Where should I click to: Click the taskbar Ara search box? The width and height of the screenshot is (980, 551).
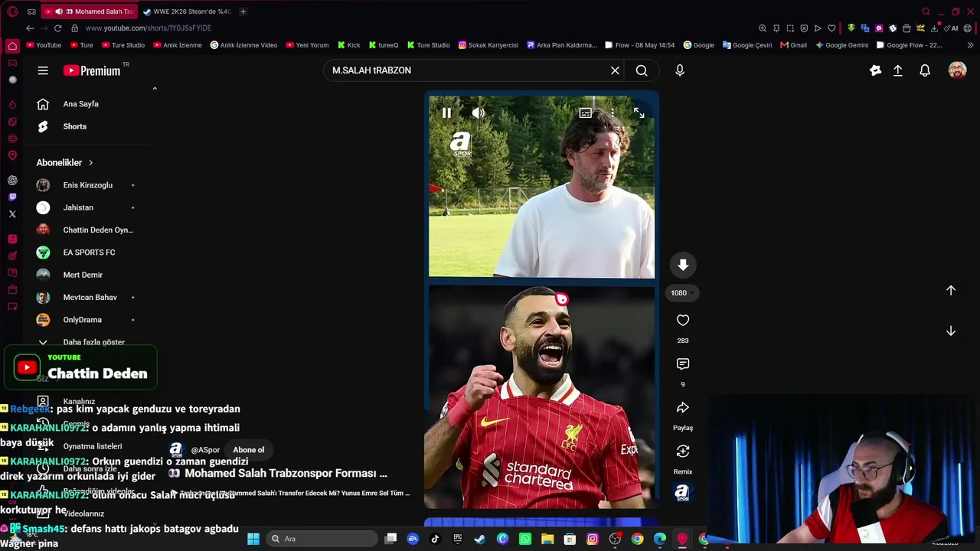(322, 539)
